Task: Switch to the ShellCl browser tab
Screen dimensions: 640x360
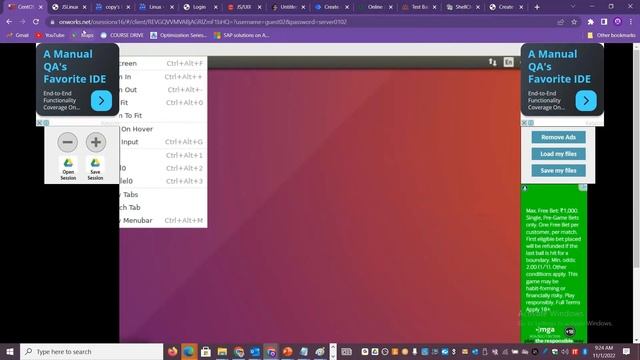Action: 462,7
